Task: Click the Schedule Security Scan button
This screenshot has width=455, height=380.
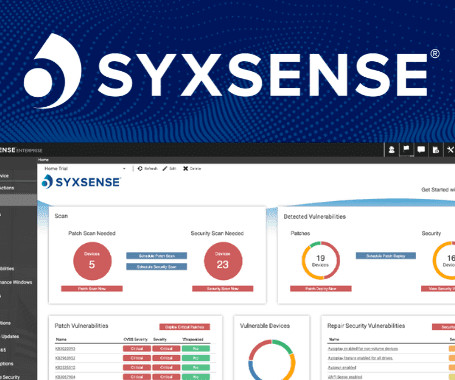Action: coord(156,267)
